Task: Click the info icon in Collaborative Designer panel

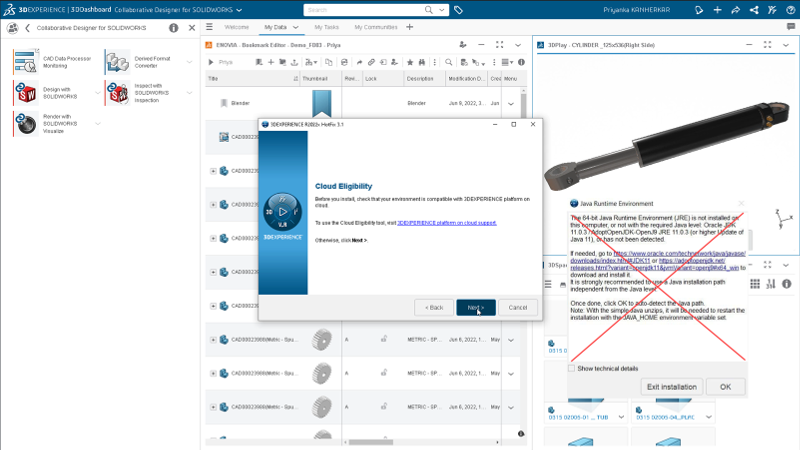Action: 173,28
